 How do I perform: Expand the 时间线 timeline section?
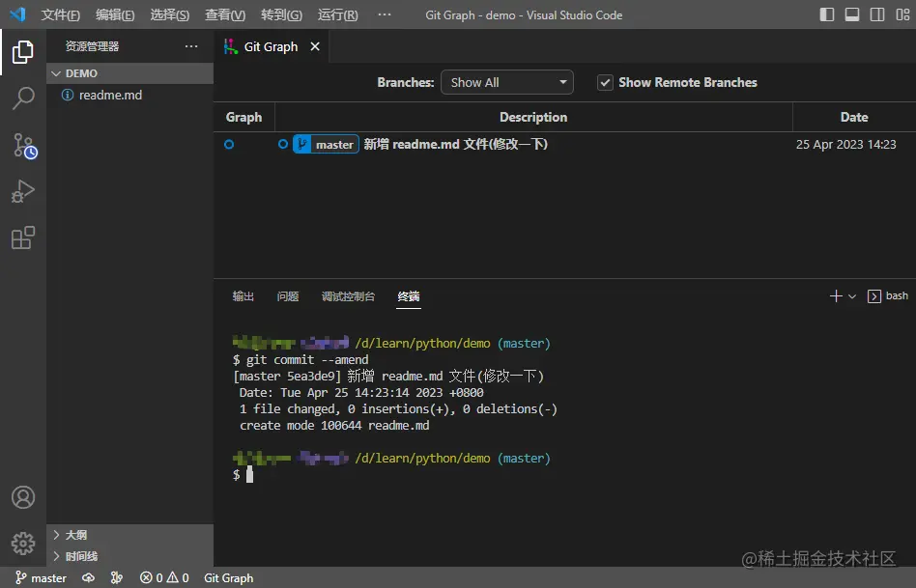click(x=129, y=556)
